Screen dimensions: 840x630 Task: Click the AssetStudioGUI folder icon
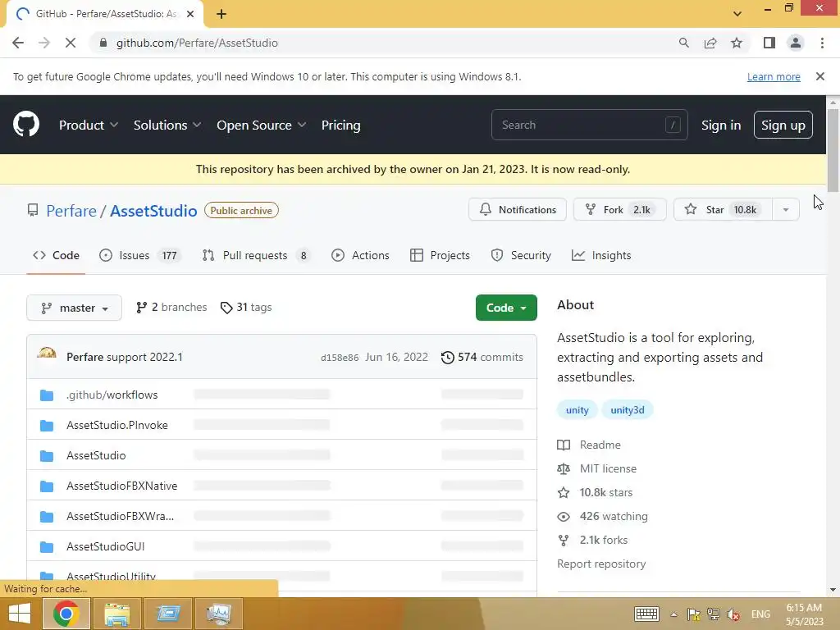point(47,547)
